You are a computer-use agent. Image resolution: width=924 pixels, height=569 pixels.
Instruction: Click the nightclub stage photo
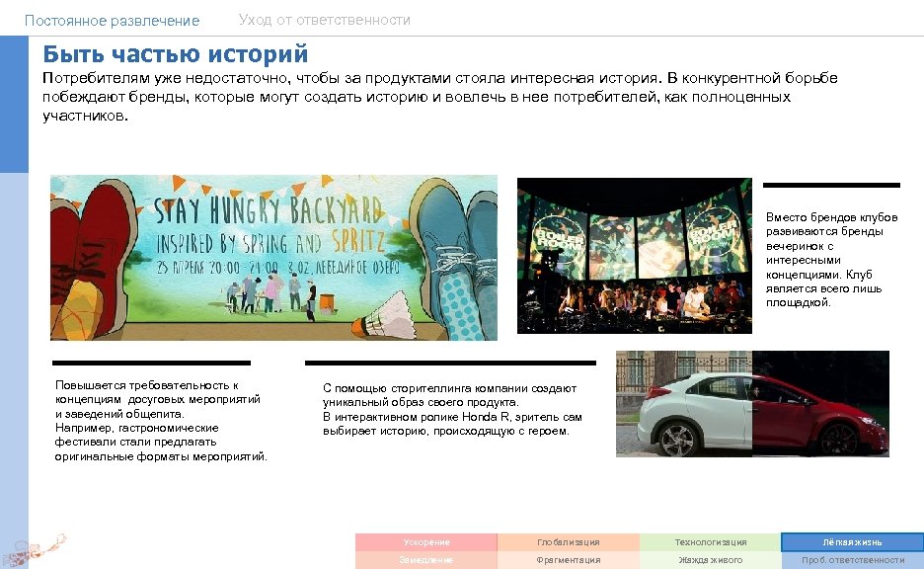point(636,257)
